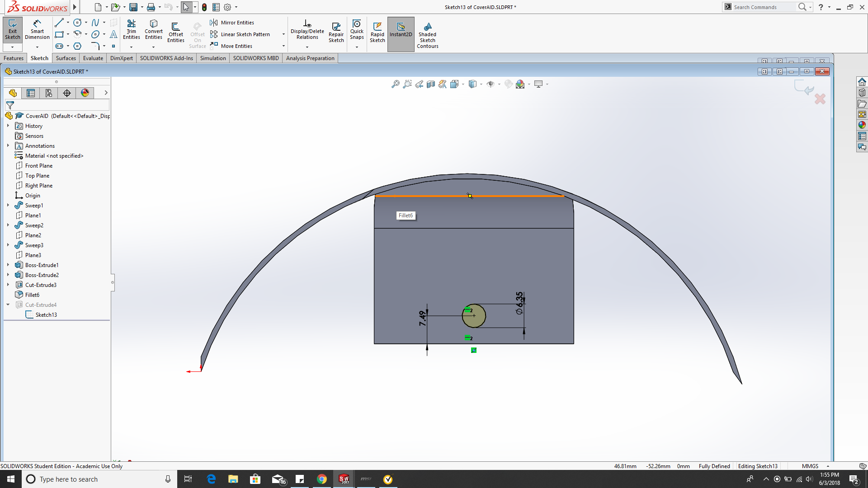Toggle the Section View icon

431,84
